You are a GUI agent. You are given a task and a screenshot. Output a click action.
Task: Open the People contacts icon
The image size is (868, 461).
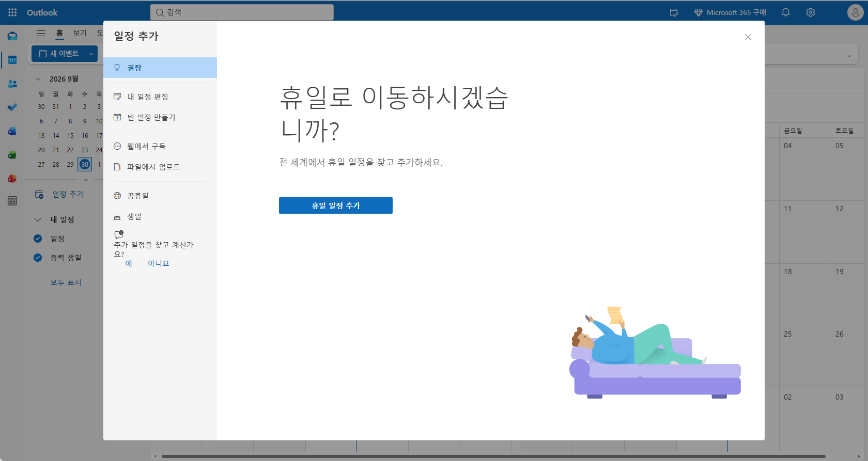pyautogui.click(x=12, y=84)
